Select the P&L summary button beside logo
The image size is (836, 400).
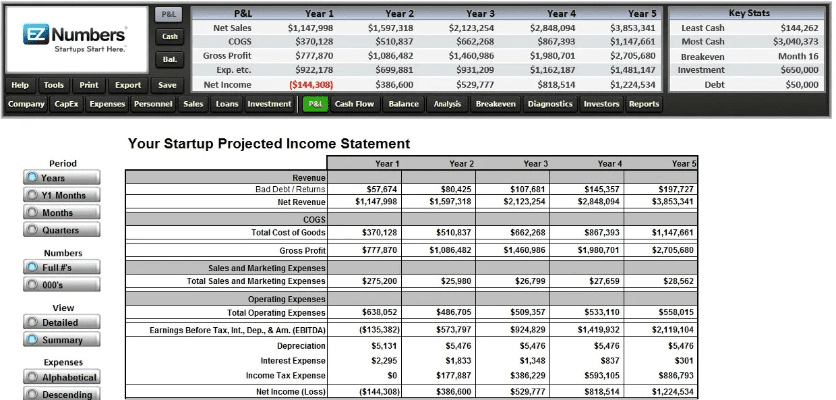tap(168, 15)
